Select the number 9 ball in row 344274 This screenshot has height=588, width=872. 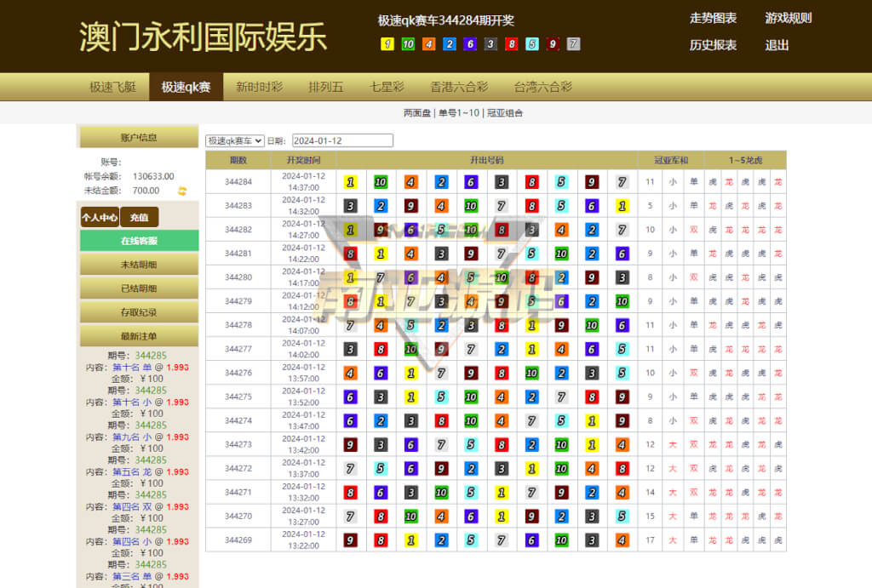[x=622, y=420]
